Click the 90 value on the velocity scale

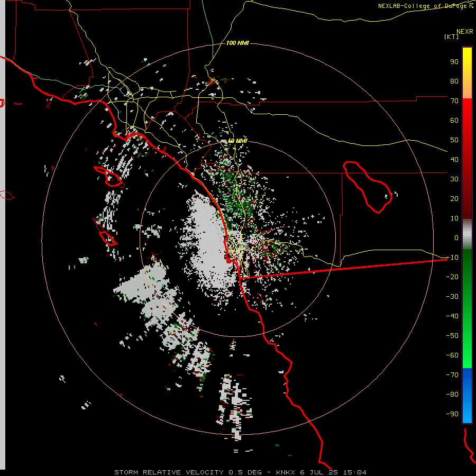tap(454, 62)
